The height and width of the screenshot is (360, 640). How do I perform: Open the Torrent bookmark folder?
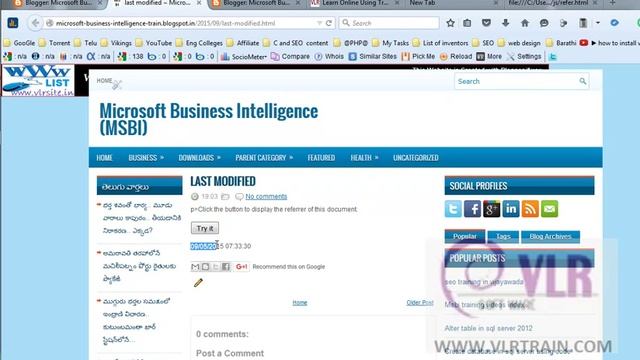tap(55, 43)
